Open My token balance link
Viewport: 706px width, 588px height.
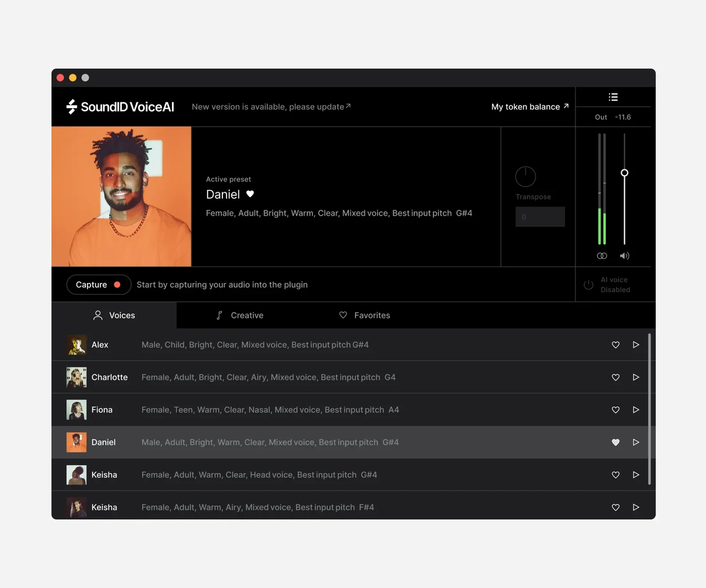click(x=530, y=106)
